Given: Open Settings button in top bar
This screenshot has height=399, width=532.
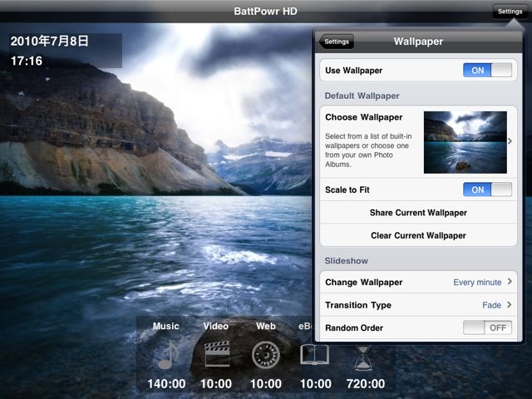Looking at the screenshot, I should coord(510,12).
